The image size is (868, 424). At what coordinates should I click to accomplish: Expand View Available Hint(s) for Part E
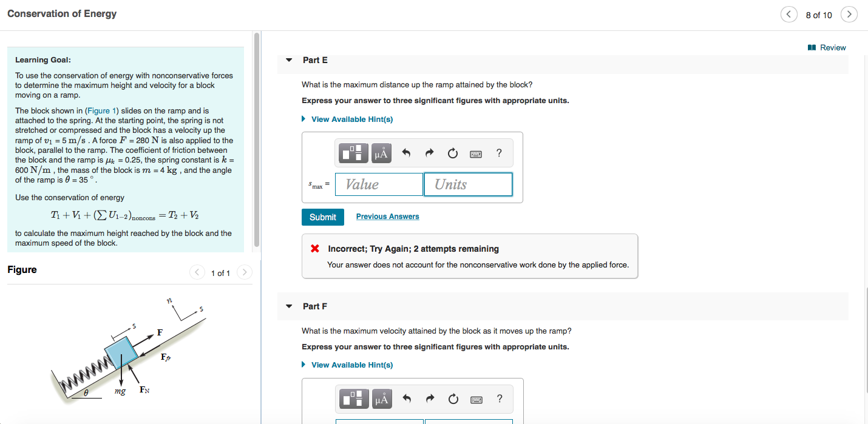pos(352,119)
